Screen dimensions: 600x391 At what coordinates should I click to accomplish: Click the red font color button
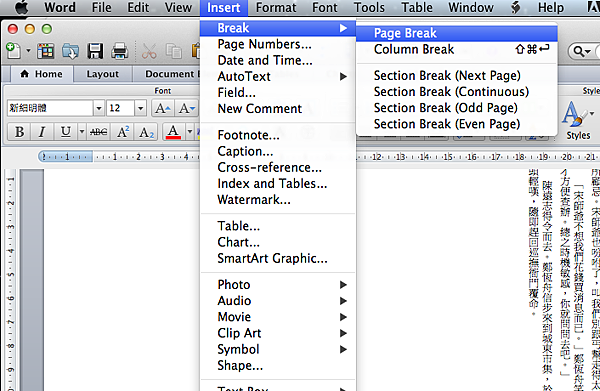[173, 132]
